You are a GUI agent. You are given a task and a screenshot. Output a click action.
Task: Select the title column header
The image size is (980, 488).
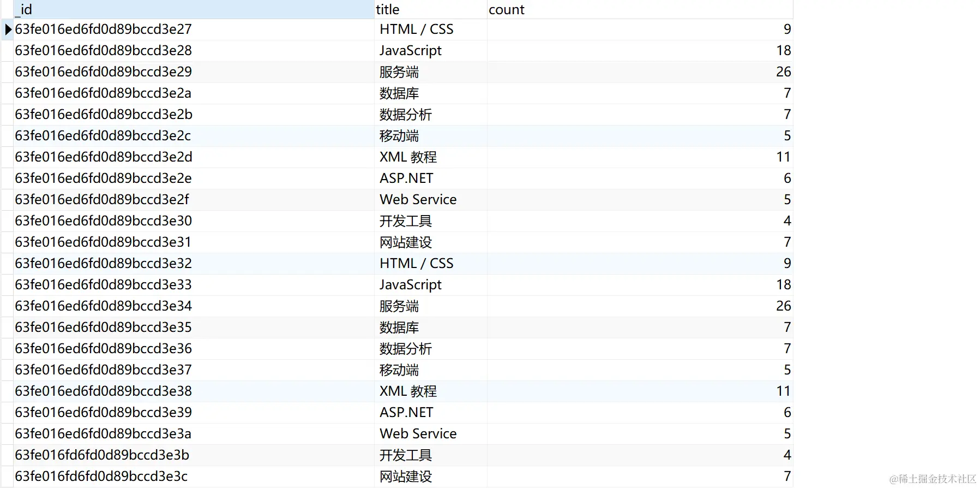[430, 9]
